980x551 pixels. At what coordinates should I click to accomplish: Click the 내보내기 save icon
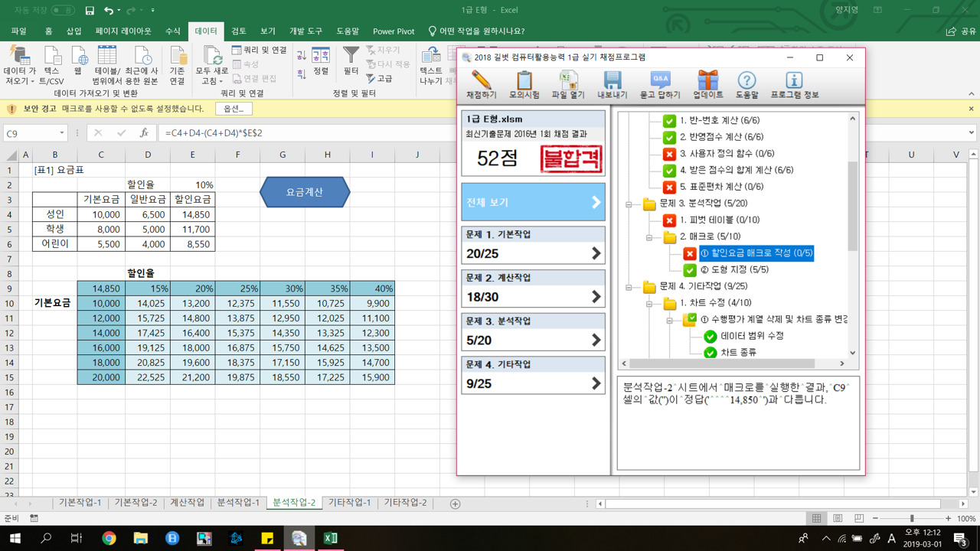pyautogui.click(x=612, y=80)
